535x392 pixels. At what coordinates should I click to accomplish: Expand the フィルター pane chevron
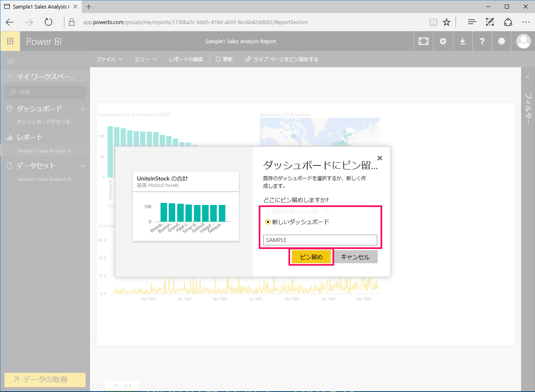click(x=528, y=77)
